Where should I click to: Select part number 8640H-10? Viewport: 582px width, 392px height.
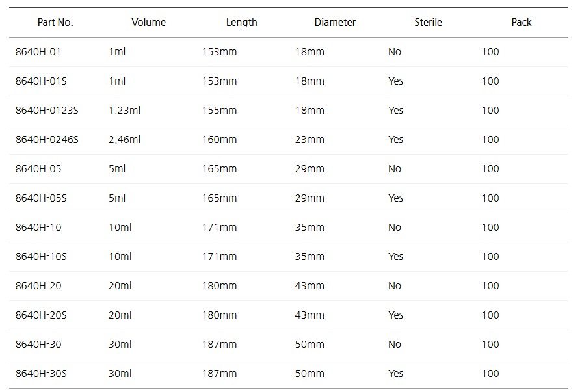pos(38,228)
